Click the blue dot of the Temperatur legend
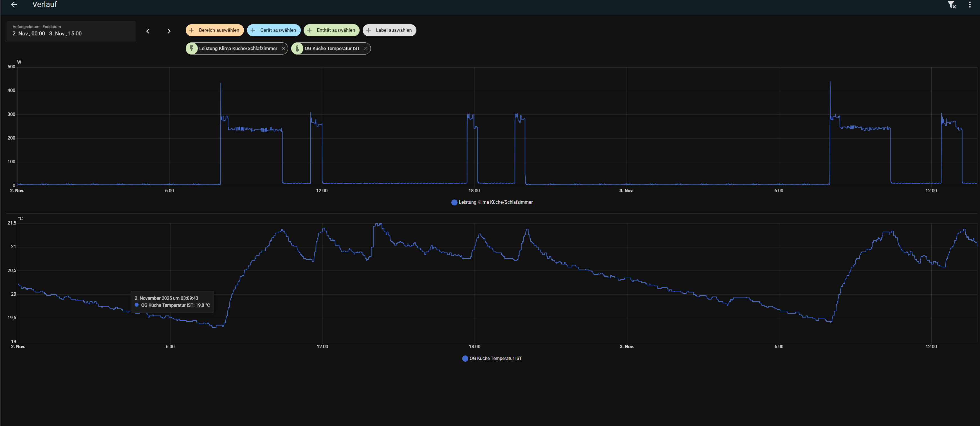 (465, 358)
